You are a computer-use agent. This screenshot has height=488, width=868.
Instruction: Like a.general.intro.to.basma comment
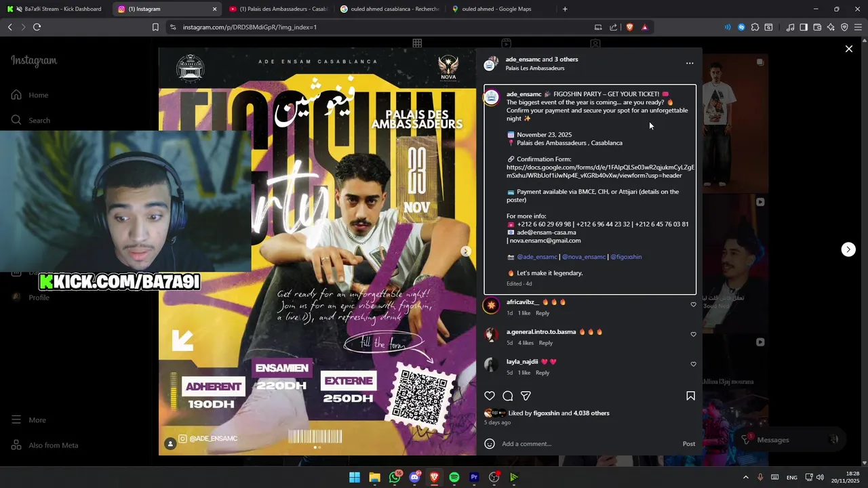tap(693, 335)
